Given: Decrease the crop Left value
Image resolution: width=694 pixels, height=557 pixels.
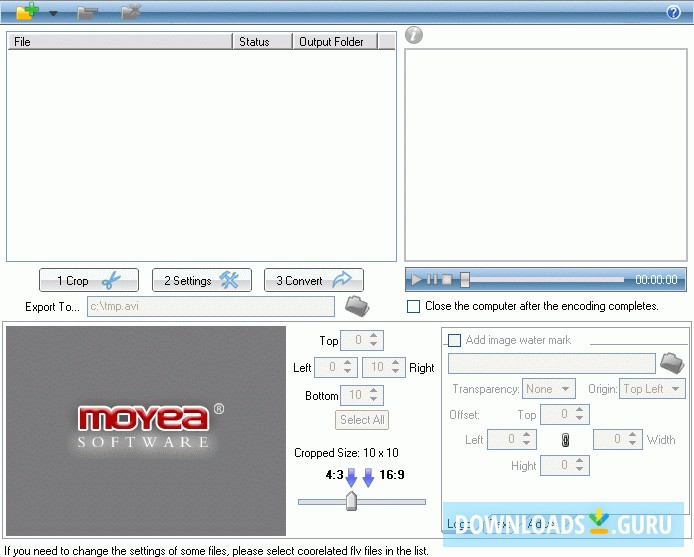Looking at the screenshot, I should click(347, 371).
